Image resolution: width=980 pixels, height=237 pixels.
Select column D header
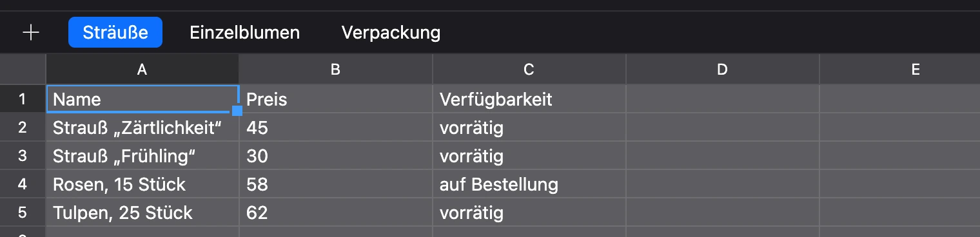point(722,70)
